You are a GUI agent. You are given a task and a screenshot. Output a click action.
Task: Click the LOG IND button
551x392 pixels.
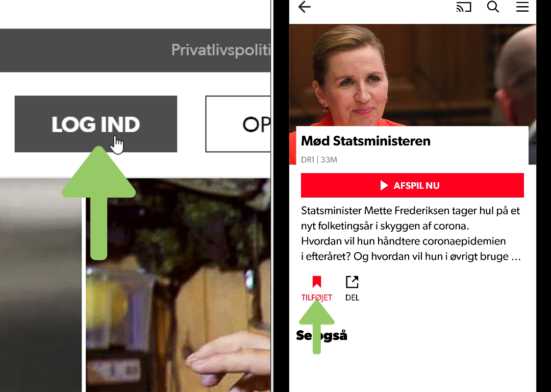(95, 124)
